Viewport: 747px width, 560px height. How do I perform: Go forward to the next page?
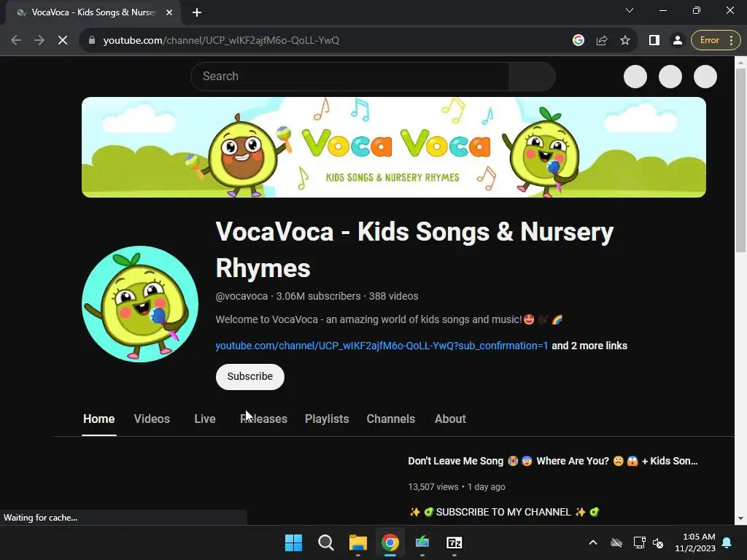[39, 41]
